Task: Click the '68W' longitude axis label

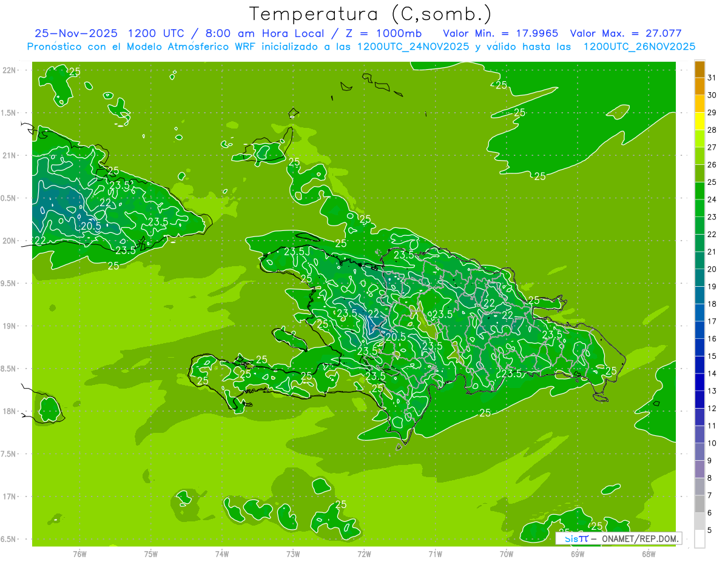Action: click(649, 554)
